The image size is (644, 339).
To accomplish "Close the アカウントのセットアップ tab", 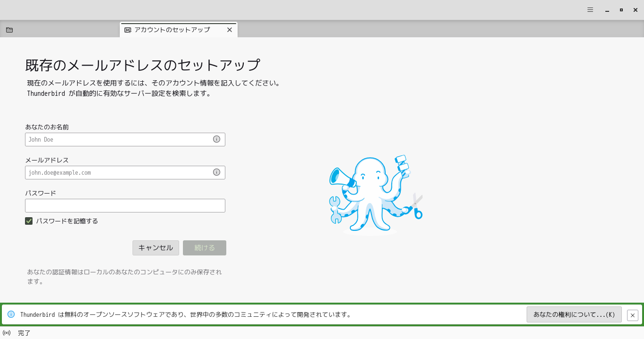I will pyautogui.click(x=230, y=30).
